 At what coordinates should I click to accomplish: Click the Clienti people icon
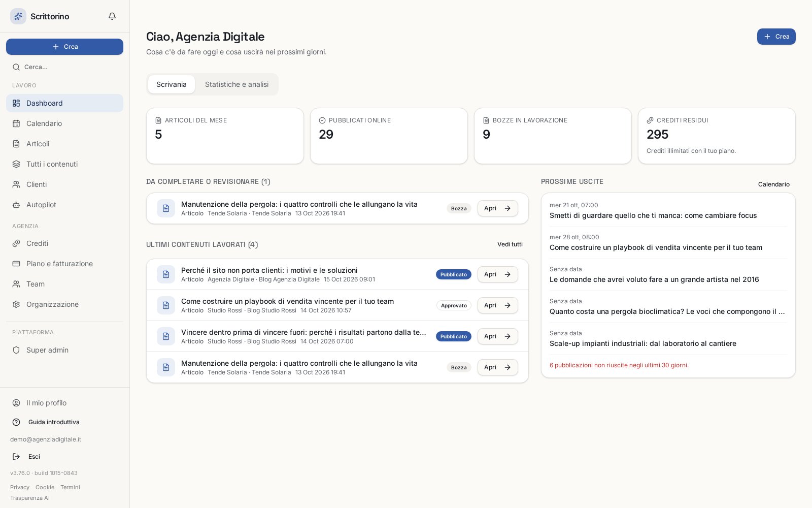(16, 184)
